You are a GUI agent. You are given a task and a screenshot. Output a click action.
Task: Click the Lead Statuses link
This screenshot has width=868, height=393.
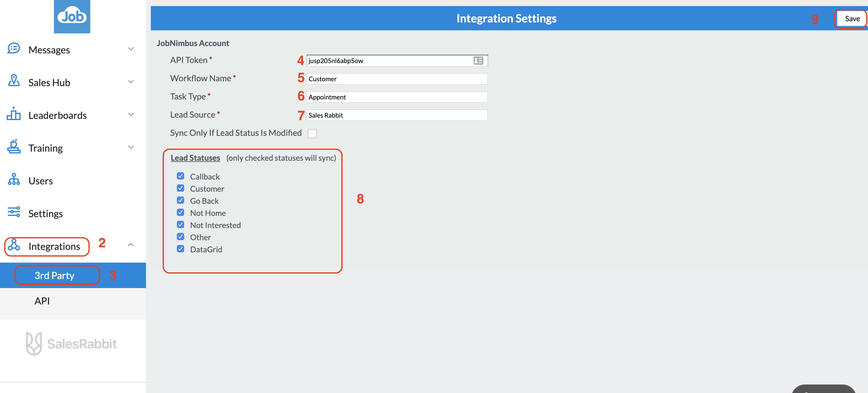pos(195,158)
